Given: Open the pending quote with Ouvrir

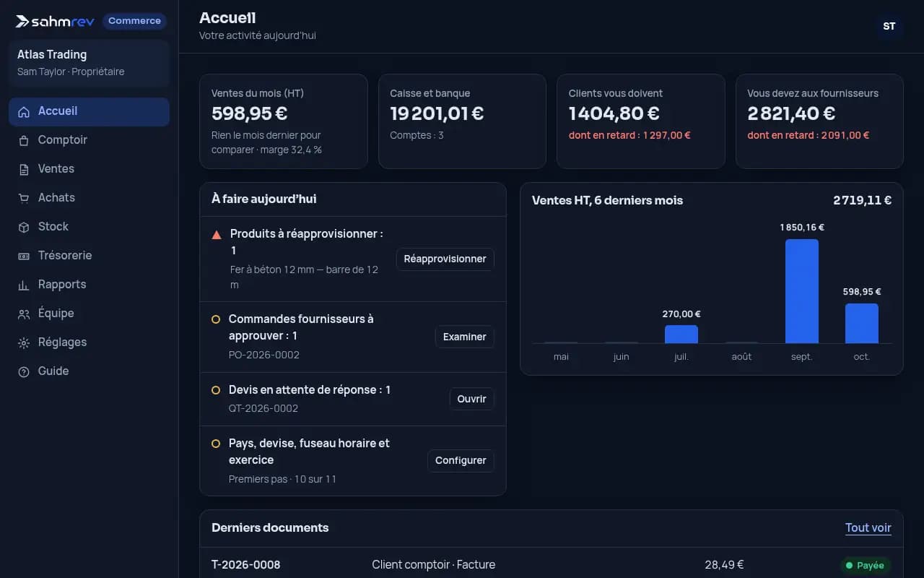Looking at the screenshot, I should 472,399.
